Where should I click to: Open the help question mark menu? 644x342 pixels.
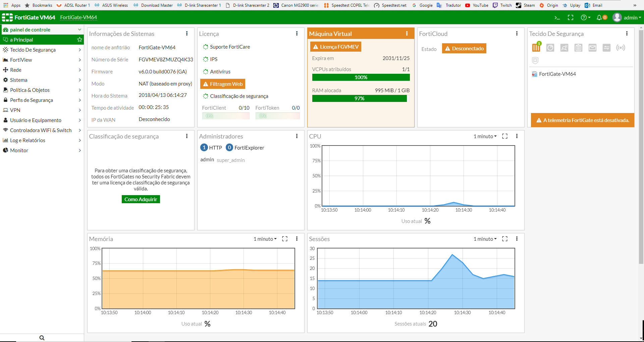pos(585,17)
